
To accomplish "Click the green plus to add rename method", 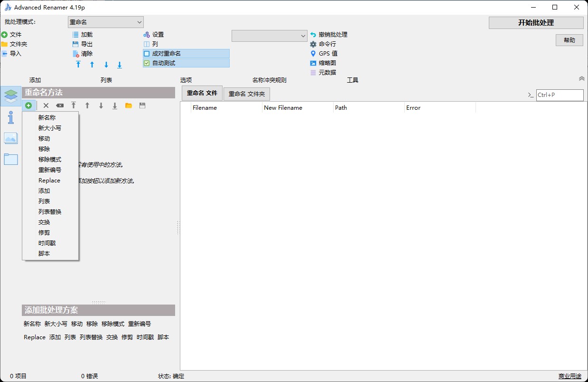I will (28, 105).
